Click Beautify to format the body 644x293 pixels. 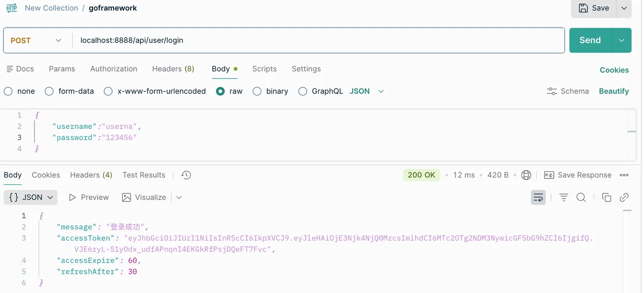[614, 91]
